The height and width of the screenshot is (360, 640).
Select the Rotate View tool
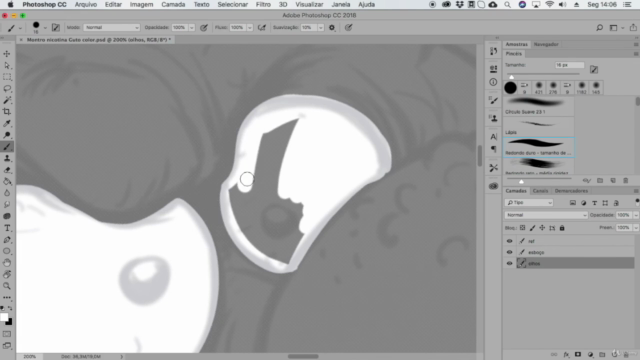(7, 274)
